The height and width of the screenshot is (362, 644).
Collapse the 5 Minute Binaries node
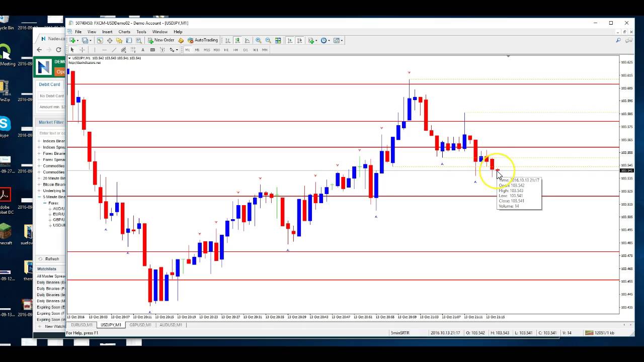[39, 197]
